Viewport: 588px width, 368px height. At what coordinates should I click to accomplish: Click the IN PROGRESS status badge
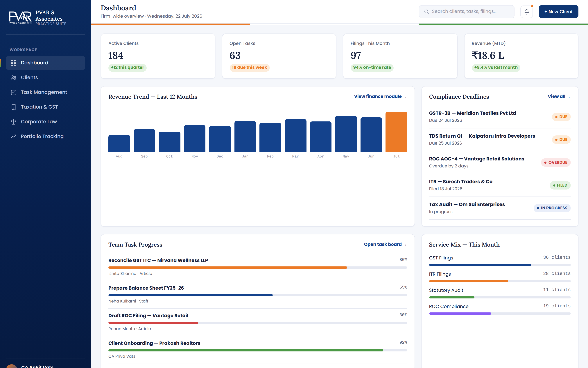552,208
